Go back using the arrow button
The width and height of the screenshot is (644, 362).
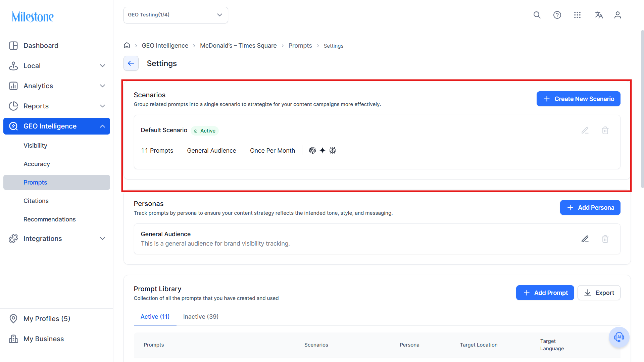131,63
